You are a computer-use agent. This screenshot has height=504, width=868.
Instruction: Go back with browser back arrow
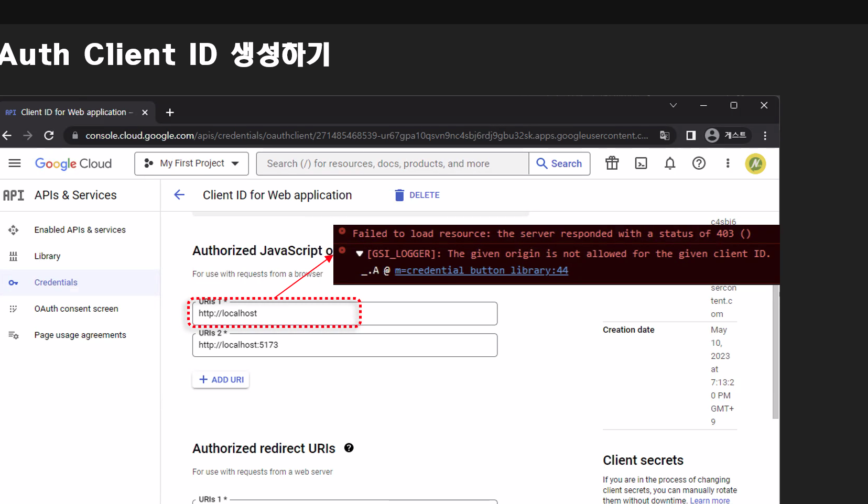click(7, 136)
